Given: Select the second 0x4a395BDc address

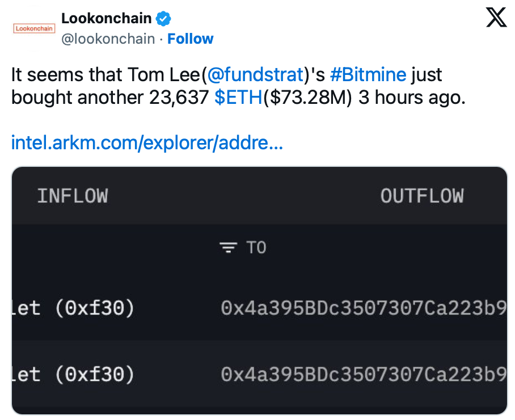Looking at the screenshot, I should [x=363, y=375].
